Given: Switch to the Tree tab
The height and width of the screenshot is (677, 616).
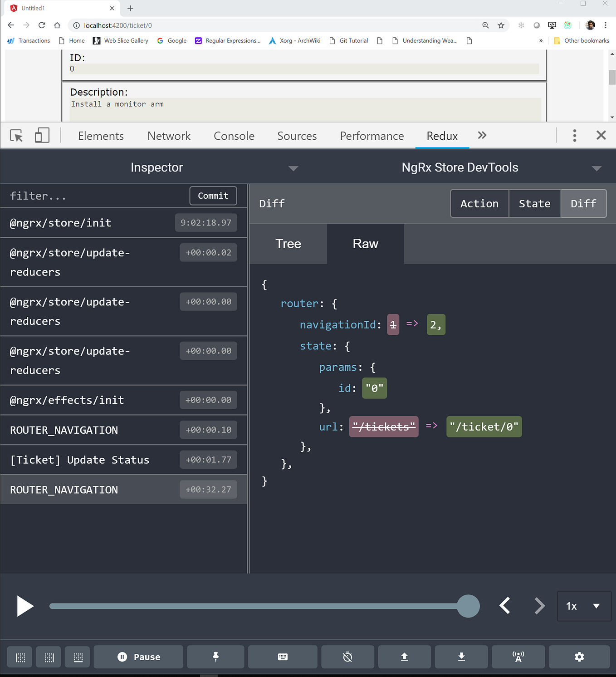Looking at the screenshot, I should (288, 244).
